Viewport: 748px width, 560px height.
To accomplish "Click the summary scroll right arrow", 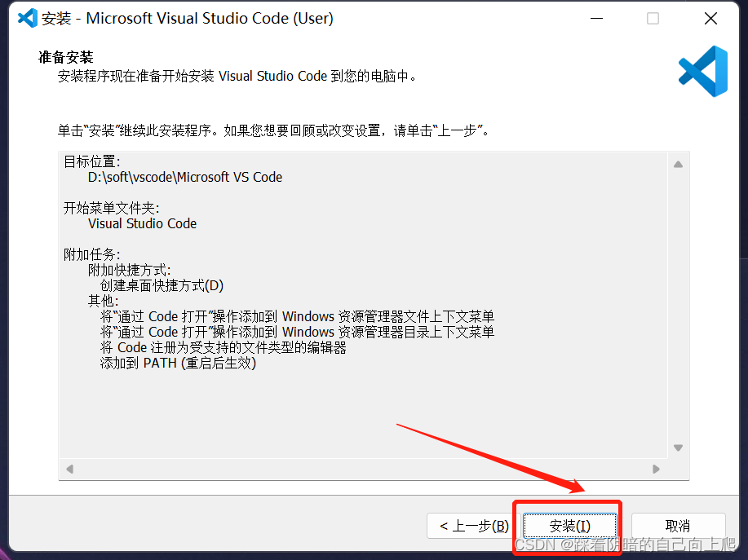I will (x=656, y=469).
